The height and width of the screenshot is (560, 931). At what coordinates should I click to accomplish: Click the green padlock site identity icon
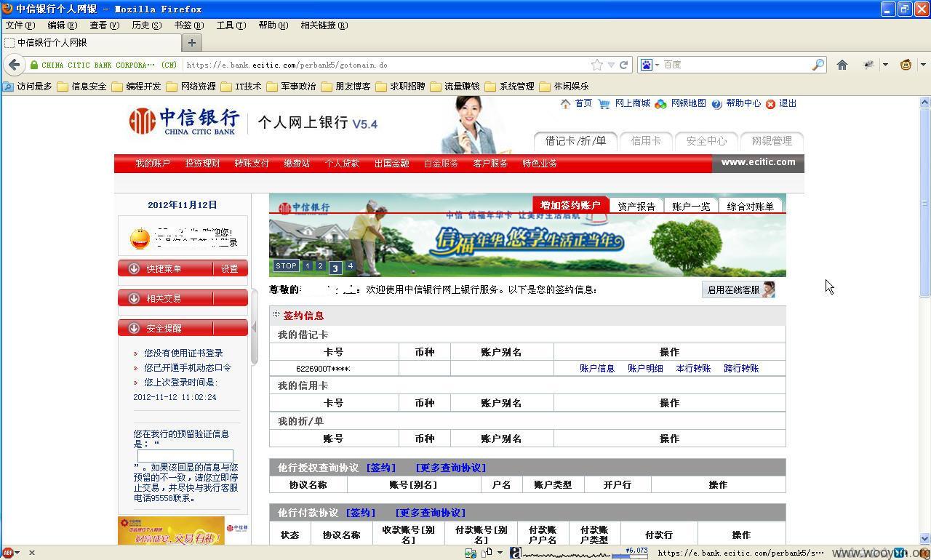tap(33, 65)
